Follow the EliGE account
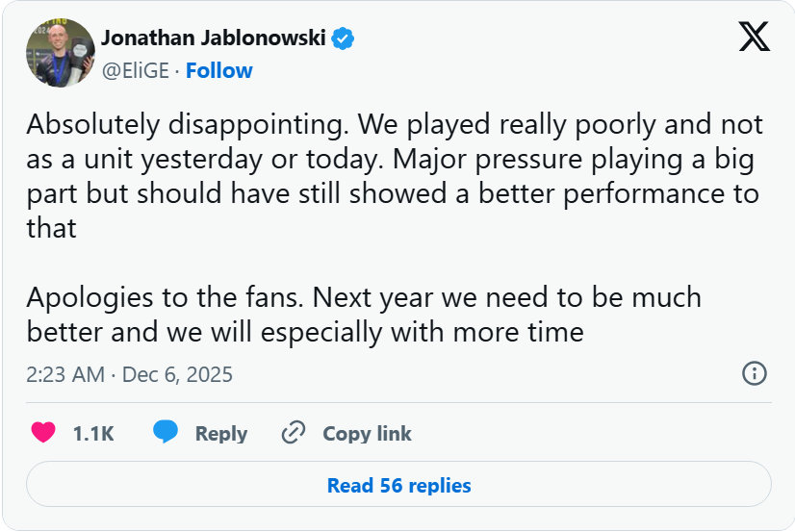795x532 pixels. tap(218, 70)
